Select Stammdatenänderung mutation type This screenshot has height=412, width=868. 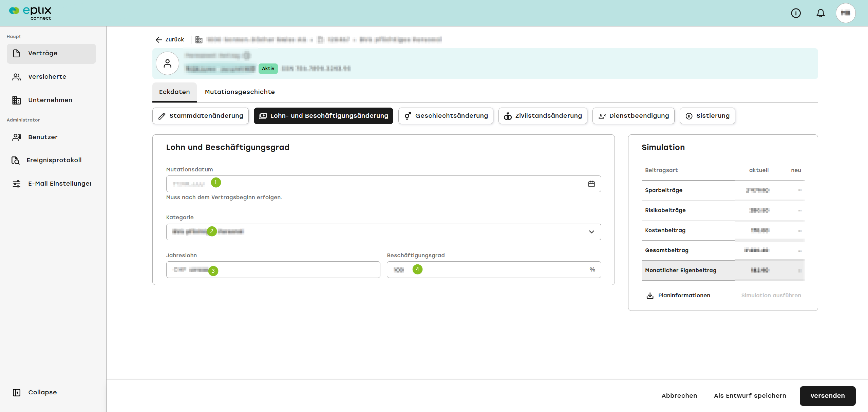pos(201,116)
